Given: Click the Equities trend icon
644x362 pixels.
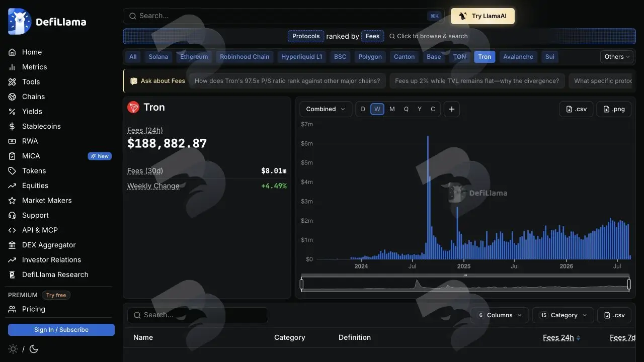Looking at the screenshot, I should click(x=12, y=186).
